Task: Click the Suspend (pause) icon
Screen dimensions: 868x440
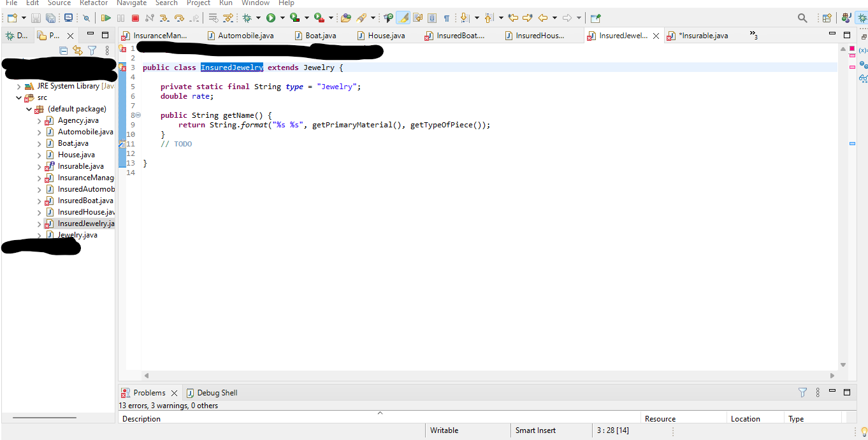Action: coord(120,17)
